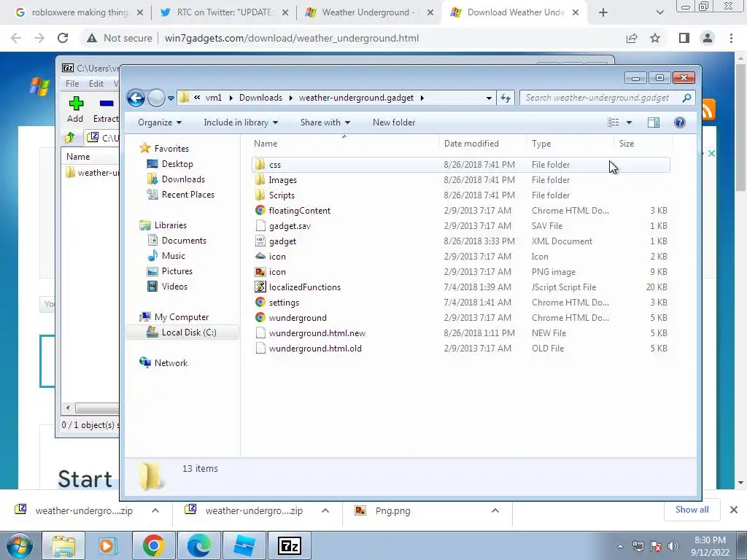Image resolution: width=747 pixels, height=560 pixels.
Task: Open the Edit menu in 7-Zip
Action: pyautogui.click(x=96, y=83)
